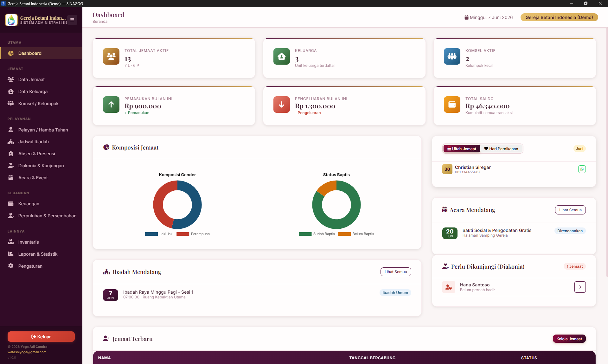
Task: Click Lihat Semua in Ibadah Mendatang
Action: coord(396,272)
